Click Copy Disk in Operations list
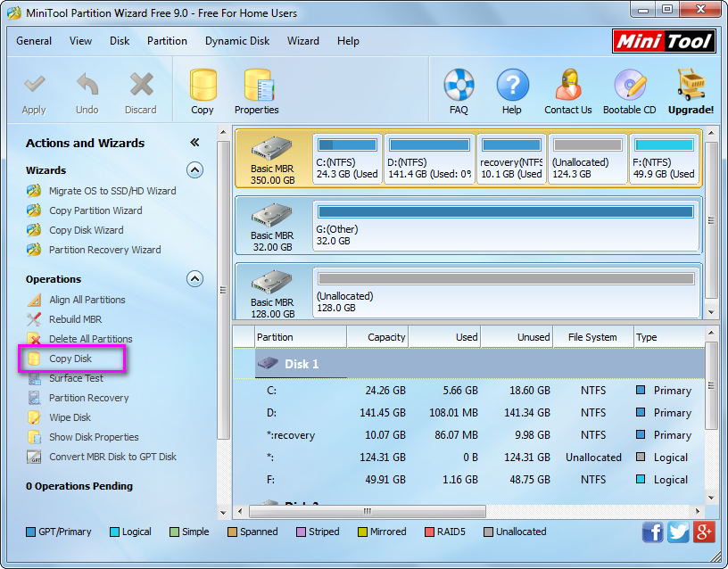This screenshot has height=569, width=728. [x=70, y=359]
